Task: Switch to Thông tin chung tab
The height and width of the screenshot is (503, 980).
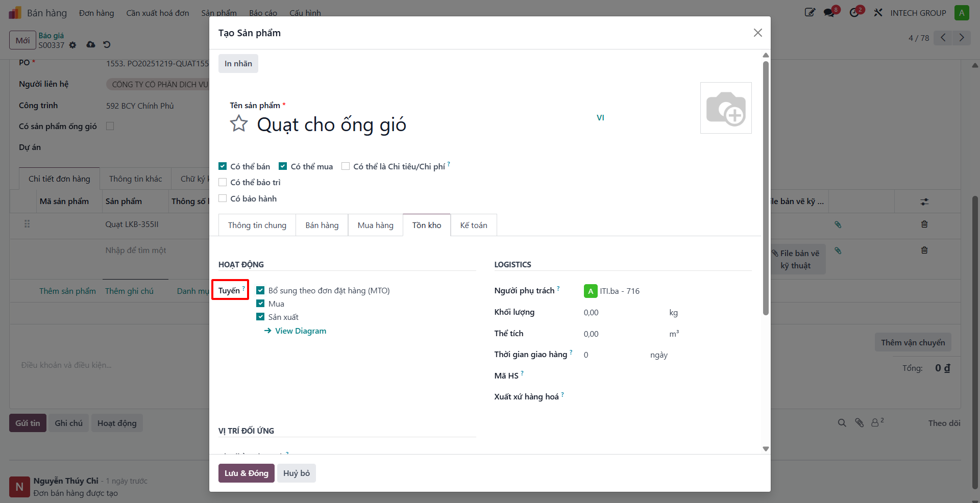Action: point(257,225)
